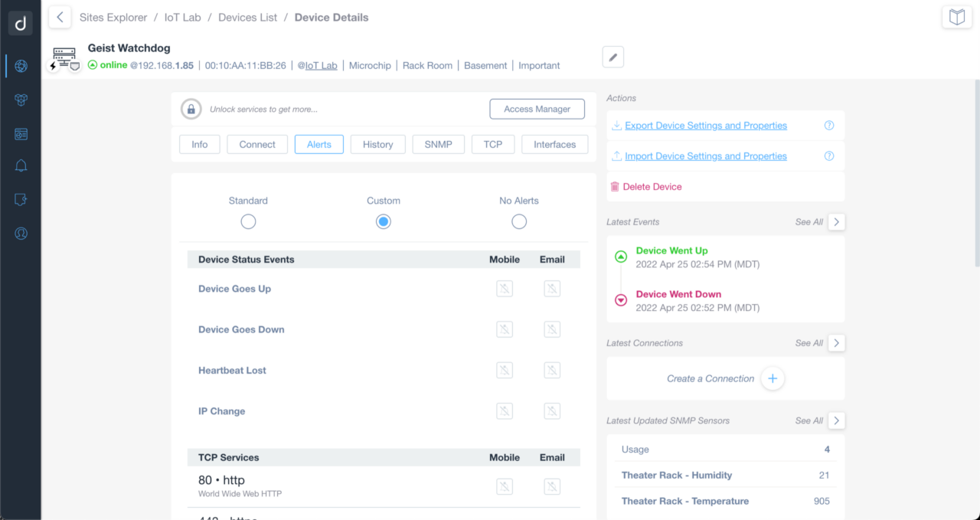
Task: Expand Latest Updated SNMP Sensors arrow
Action: click(x=837, y=420)
